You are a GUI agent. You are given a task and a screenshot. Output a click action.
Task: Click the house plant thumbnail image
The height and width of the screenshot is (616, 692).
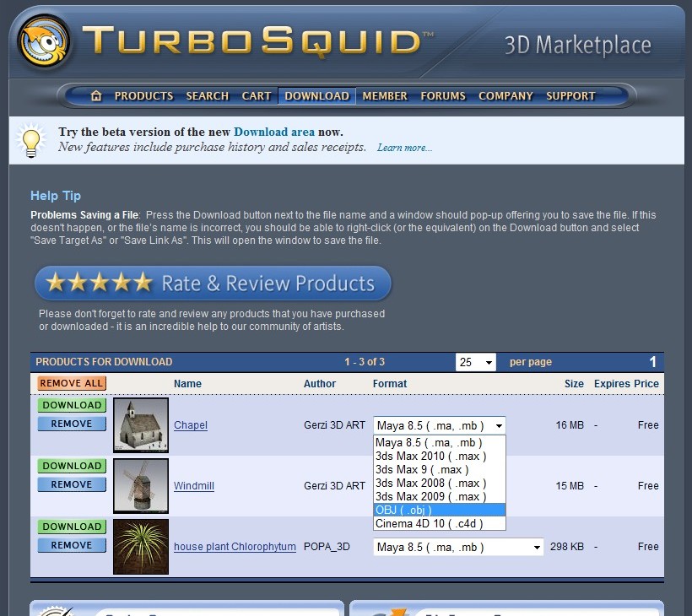[141, 547]
